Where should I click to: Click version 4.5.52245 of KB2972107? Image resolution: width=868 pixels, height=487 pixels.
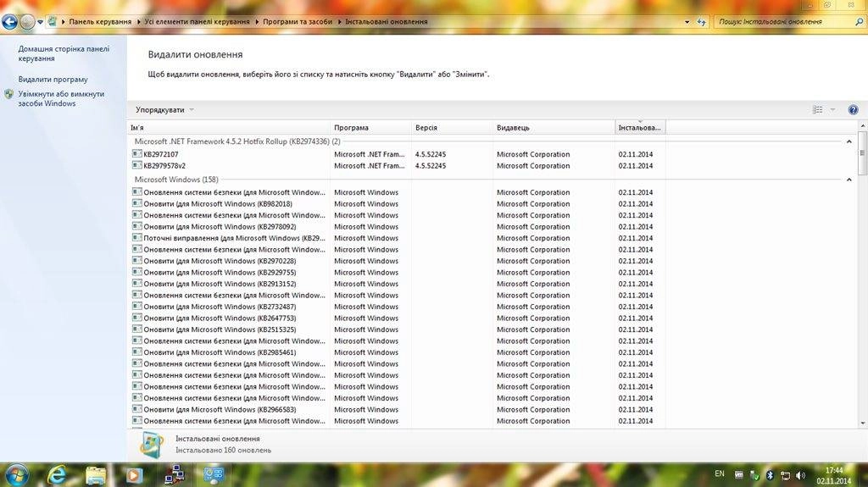[x=430, y=154]
